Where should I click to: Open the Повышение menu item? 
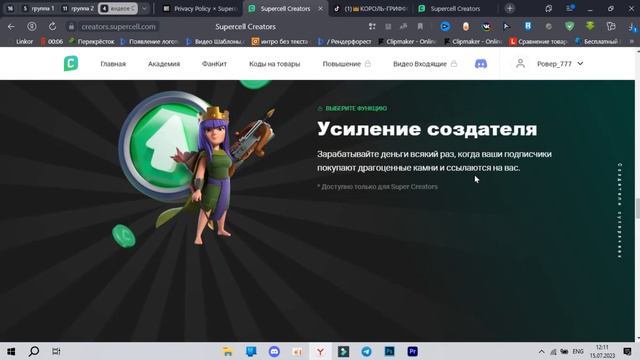tap(342, 64)
